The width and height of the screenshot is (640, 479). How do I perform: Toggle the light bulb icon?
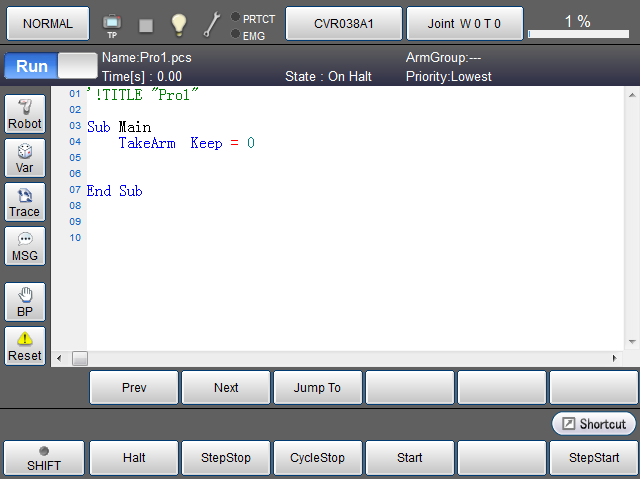point(178,23)
